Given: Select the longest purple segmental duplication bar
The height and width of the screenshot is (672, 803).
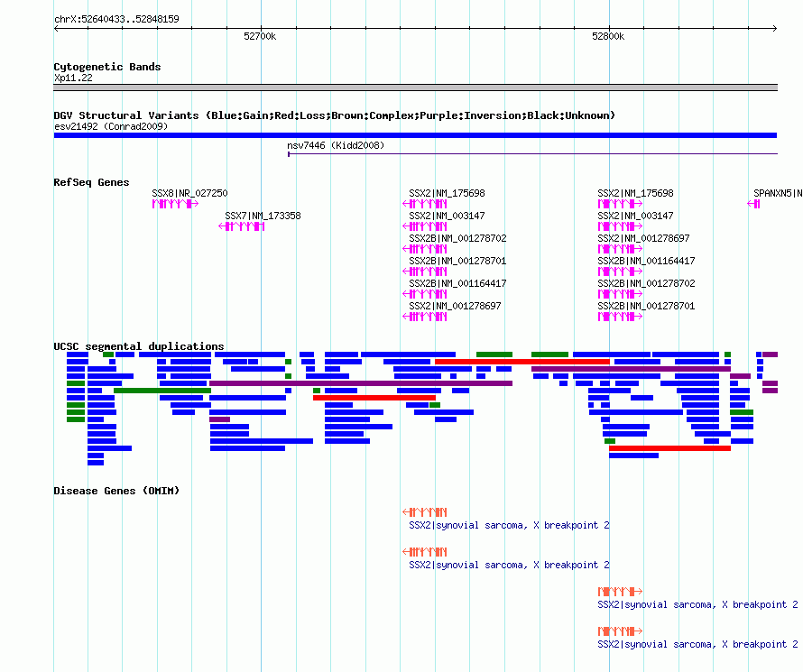Looking at the screenshot, I should [x=361, y=383].
